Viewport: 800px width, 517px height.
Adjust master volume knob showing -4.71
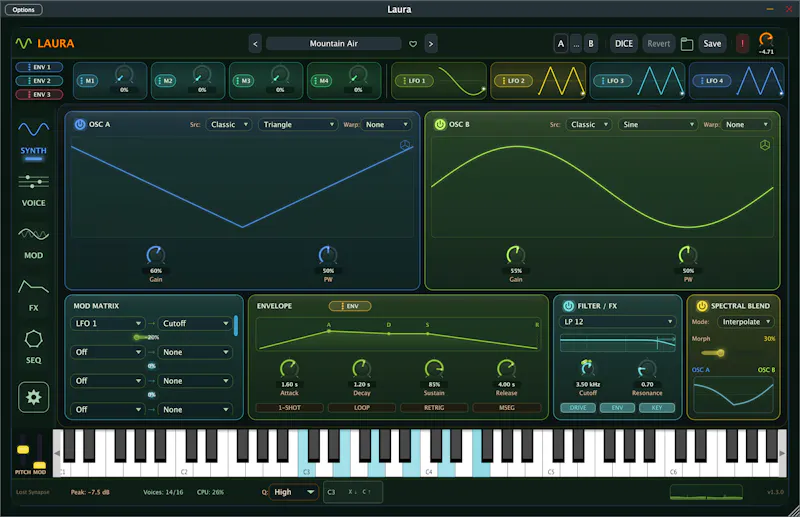click(766, 39)
